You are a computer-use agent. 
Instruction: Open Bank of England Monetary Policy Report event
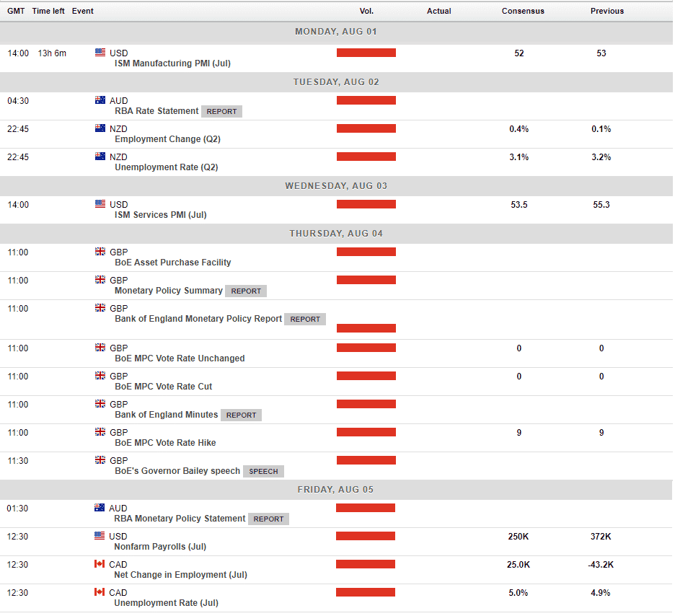coord(198,319)
